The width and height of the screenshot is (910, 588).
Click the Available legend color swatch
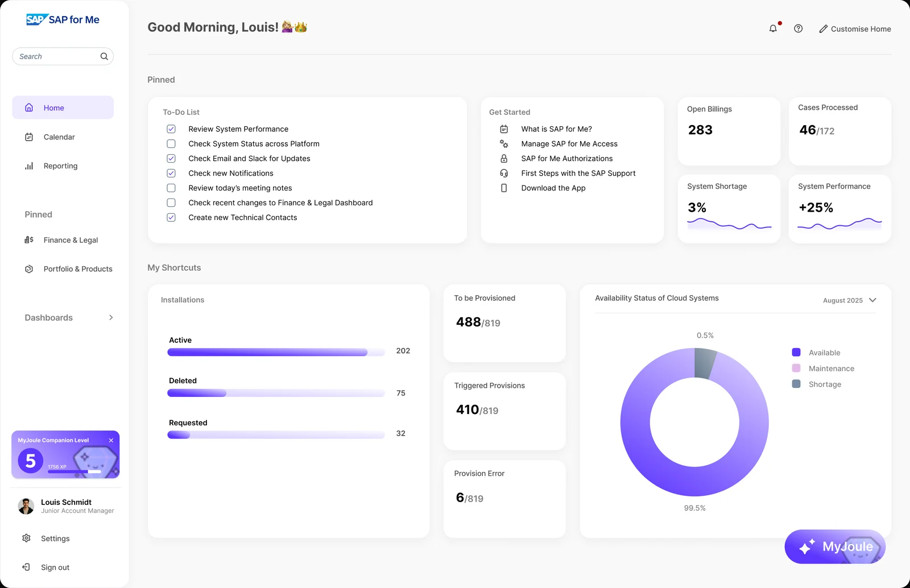pos(796,353)
